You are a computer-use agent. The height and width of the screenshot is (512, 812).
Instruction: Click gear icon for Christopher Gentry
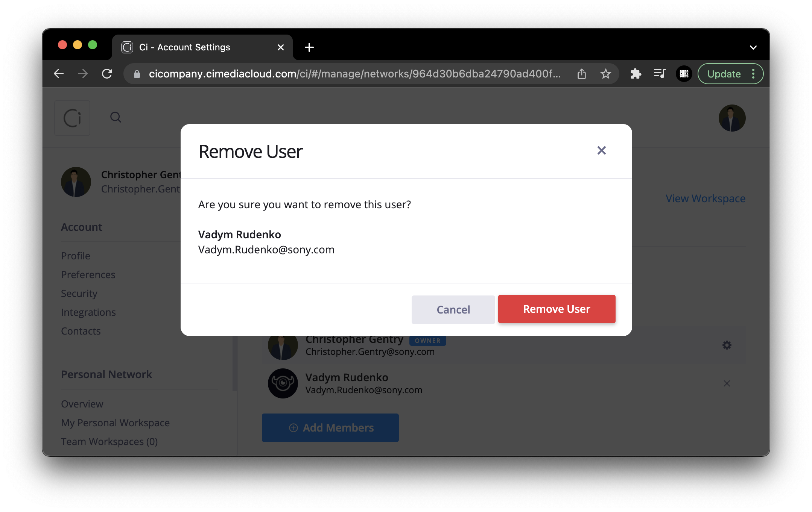tap(727, 345)
